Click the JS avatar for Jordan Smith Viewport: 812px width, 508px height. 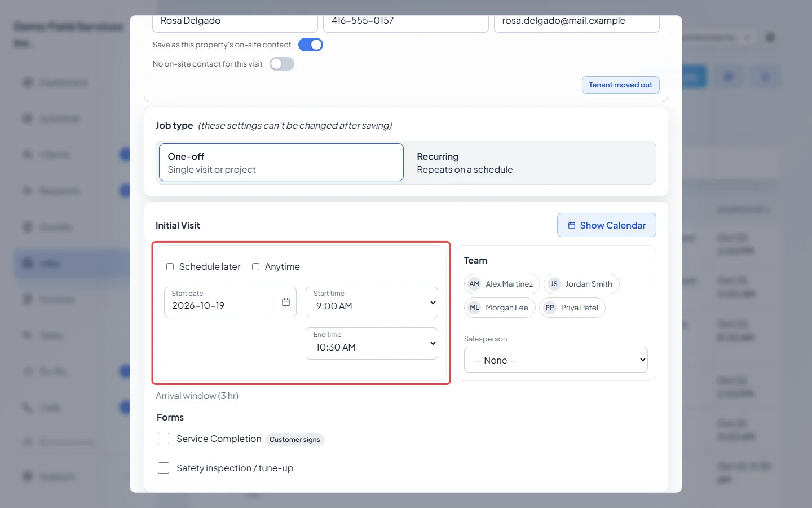click(554, 284)
